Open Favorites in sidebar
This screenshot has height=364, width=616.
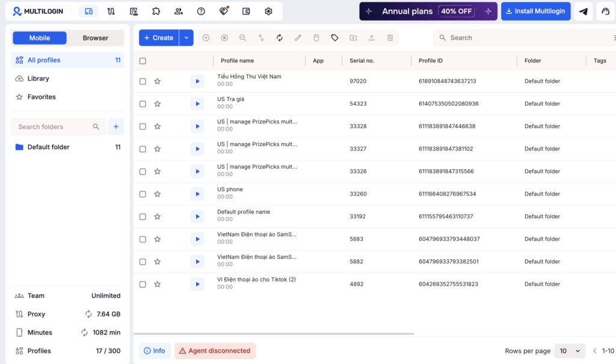pos(67,97)
